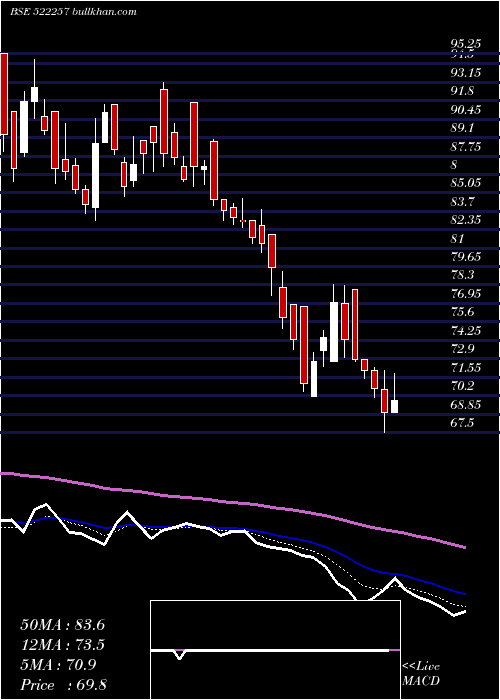The height and width of the screenshot is (700, 500).
Task: Click the 90.45 price axis label
Action: pyautogui.click(x=466, y=109)
